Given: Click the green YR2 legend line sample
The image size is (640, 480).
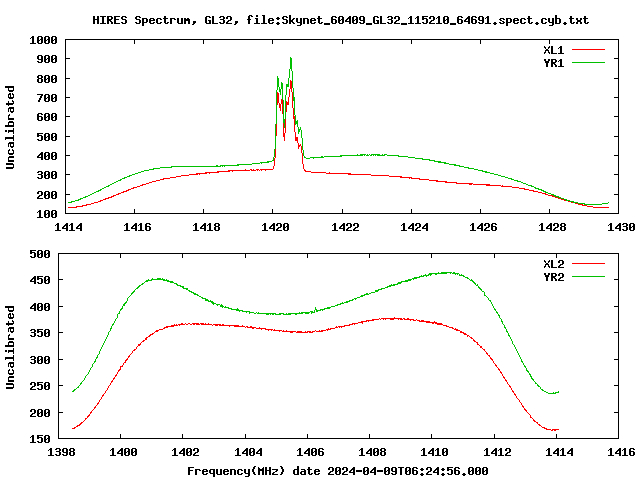Looking at the screenshot, I should pyautogui.click(x=588, y=277).
